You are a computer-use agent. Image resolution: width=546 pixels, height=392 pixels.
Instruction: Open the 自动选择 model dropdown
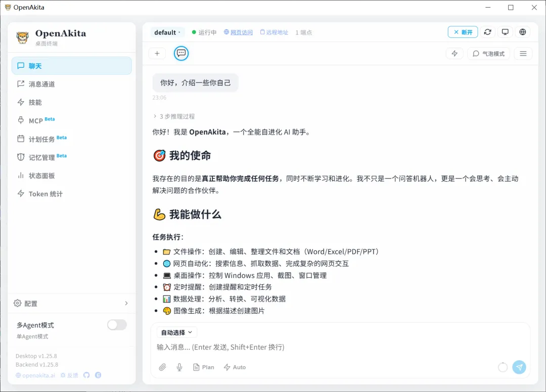(x=176, y=332)
